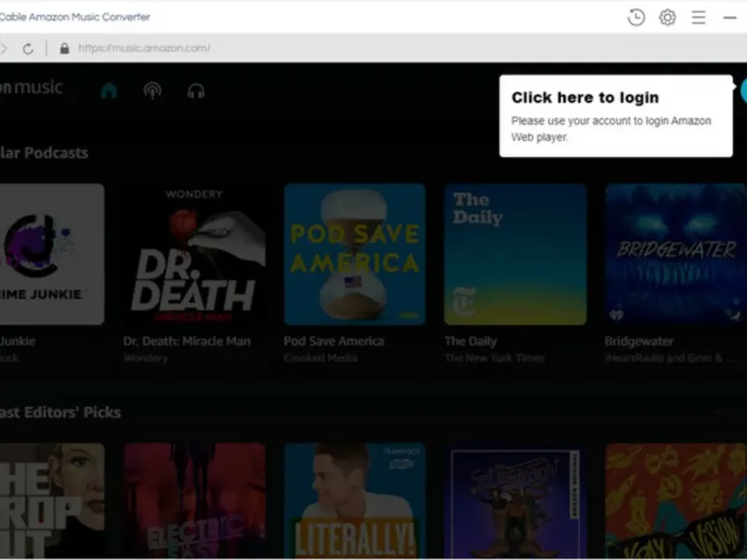Screen dimensions: 747x560
Task: Open The Drop Out podcast cover
Action: click(x=52, y=500)
